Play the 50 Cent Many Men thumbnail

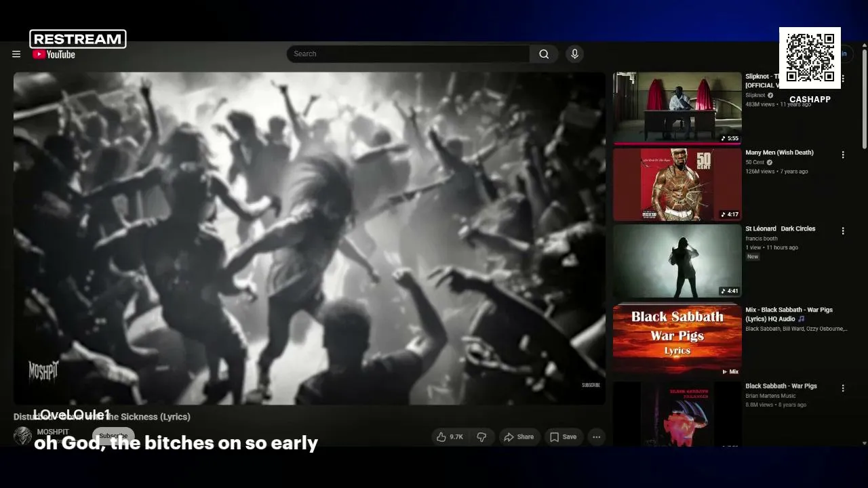click(677, 184)
